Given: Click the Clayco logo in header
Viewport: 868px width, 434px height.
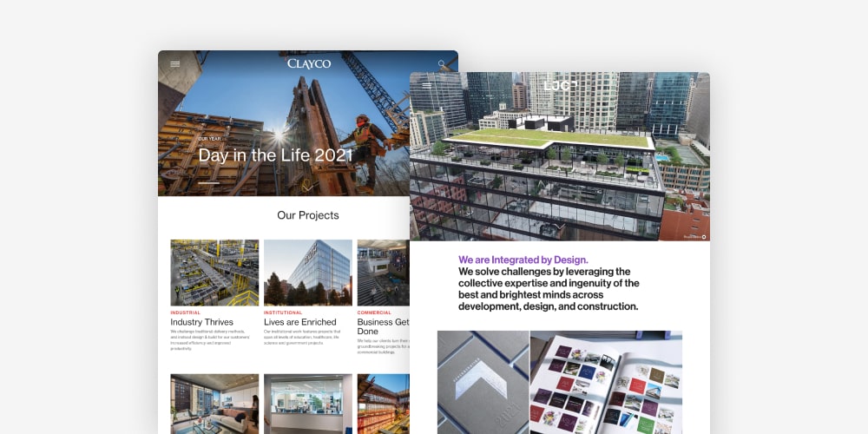Looking at the screenshot, I should click(x=309, y=63).
